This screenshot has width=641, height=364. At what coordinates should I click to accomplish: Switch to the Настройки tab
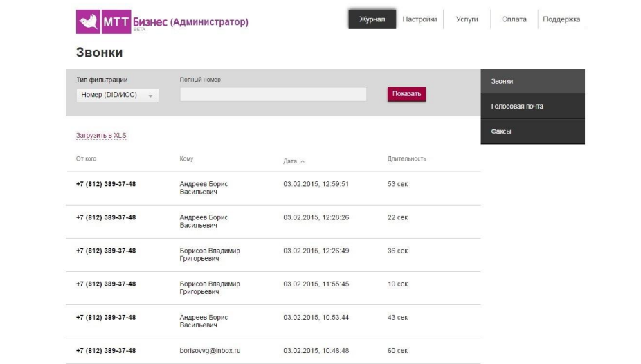419,19
